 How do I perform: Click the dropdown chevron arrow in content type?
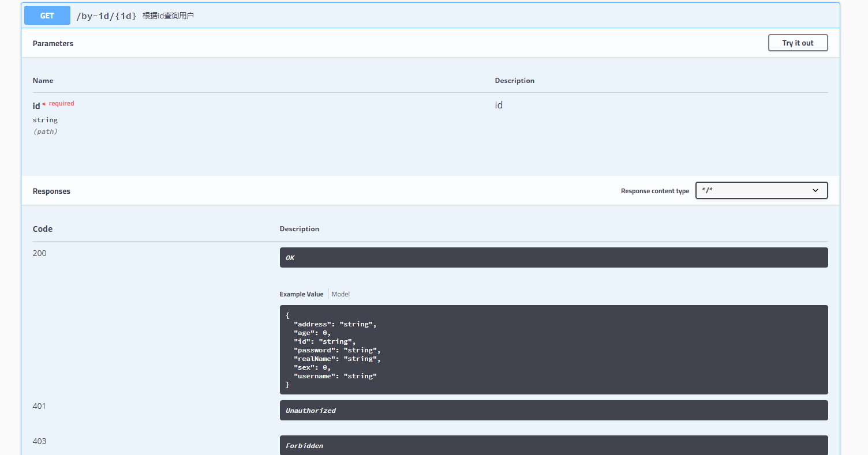(815, 190)
